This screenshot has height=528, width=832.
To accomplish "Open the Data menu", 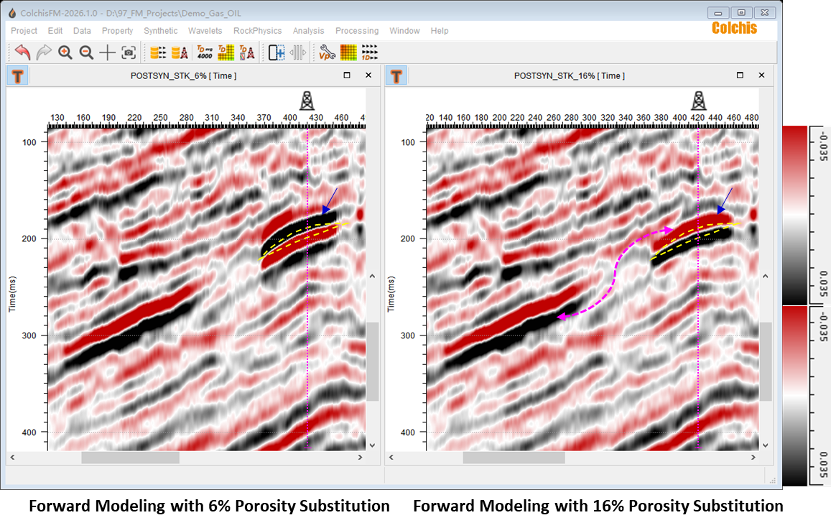I will click(x=82, y=31).
